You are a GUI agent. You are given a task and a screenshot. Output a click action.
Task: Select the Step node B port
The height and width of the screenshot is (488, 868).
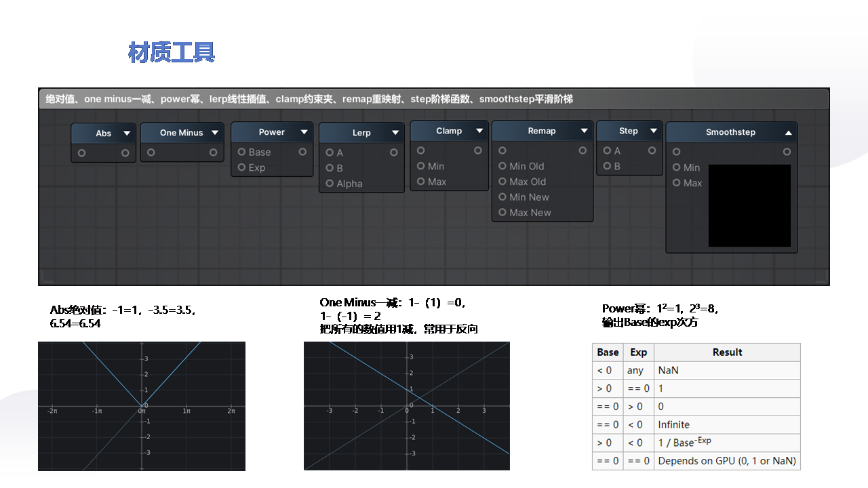pyautogui.click(x=607, y=166)
